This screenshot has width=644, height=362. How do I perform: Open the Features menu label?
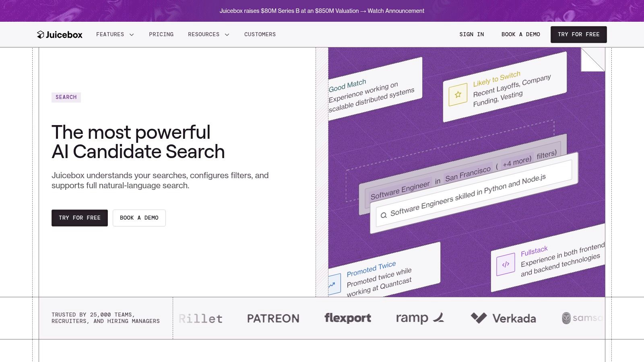[x=110, y=35]
